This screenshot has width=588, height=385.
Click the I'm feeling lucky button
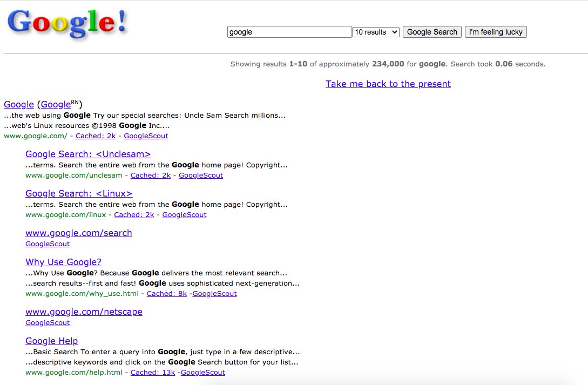(496, 32)
